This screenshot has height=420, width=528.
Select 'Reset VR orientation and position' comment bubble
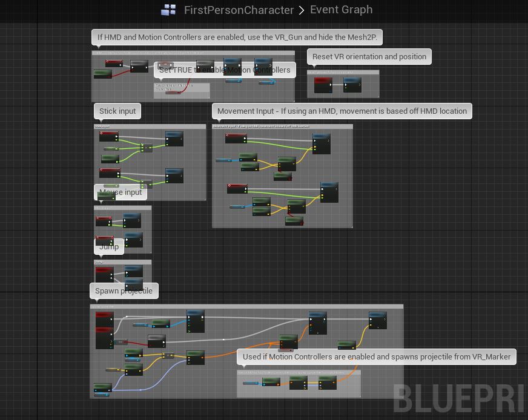[369, 56]
